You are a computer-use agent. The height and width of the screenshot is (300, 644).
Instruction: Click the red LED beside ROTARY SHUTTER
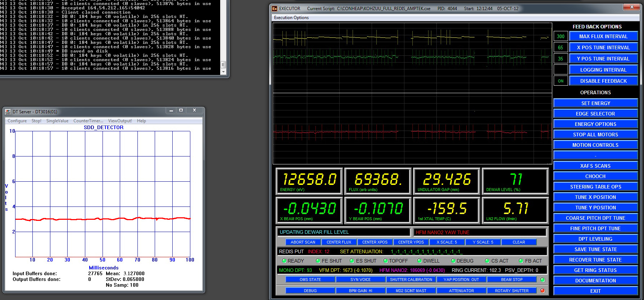(x=543, y=291)
